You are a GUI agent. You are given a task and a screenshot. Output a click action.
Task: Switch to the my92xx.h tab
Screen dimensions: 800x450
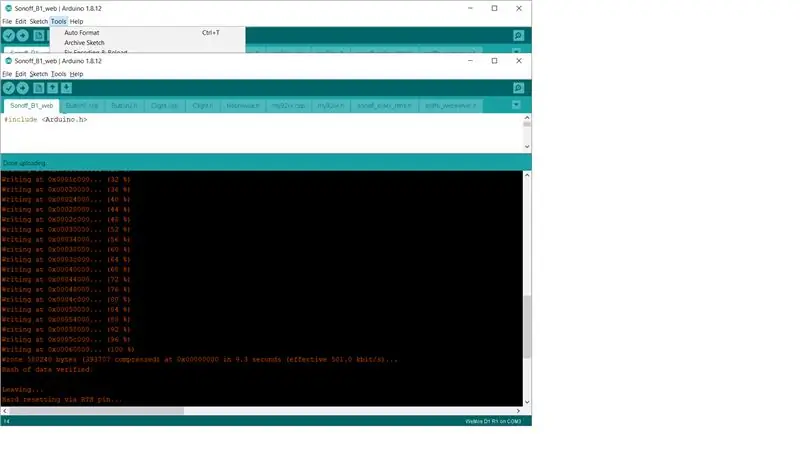click(x=331, y=106)
